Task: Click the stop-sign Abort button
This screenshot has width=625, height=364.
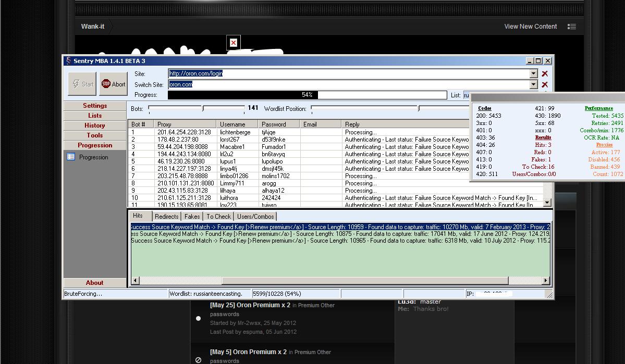Action: click(114, 84)
